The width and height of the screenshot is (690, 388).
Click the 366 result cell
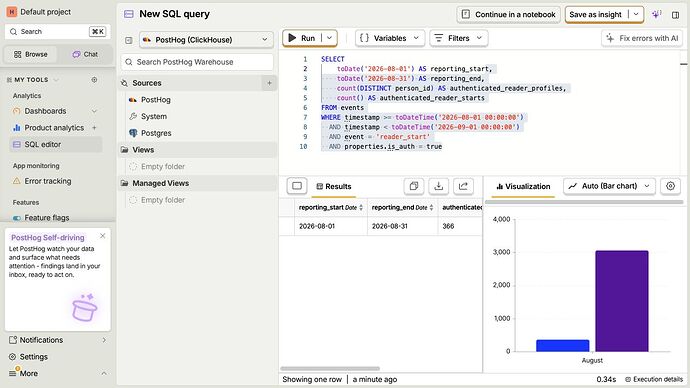tap(460, 226)
